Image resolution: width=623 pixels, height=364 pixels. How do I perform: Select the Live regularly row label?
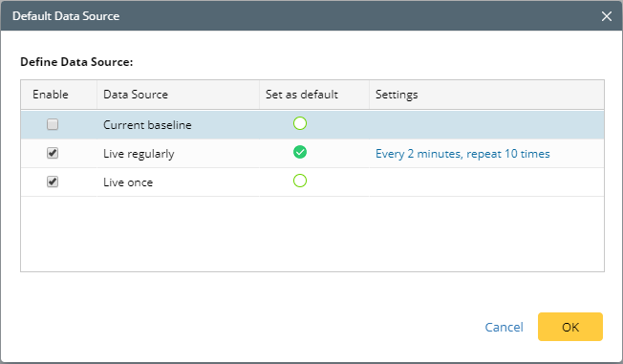pos(139,154)
